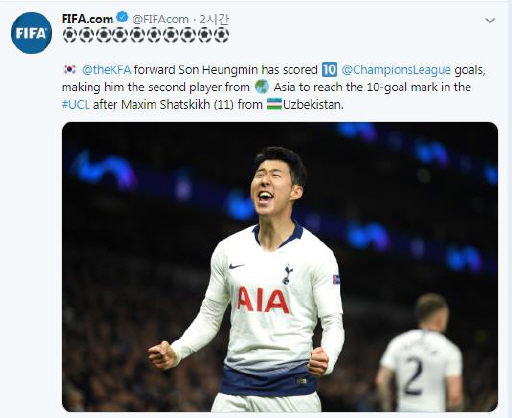Click the first soccer ball emoji

pos(70,35)
